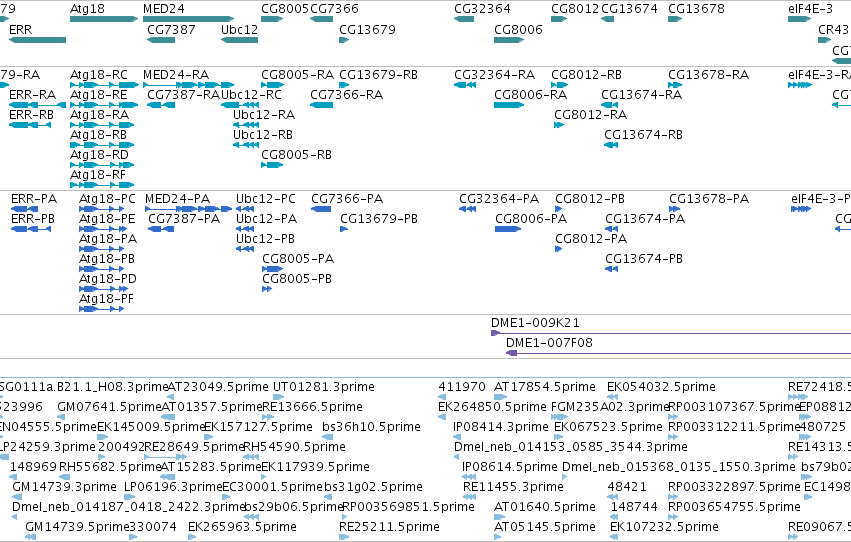Select transcript CG13674-RB
Screen dimensions: 851x542
pyautogui.click(x=643, y=135)
